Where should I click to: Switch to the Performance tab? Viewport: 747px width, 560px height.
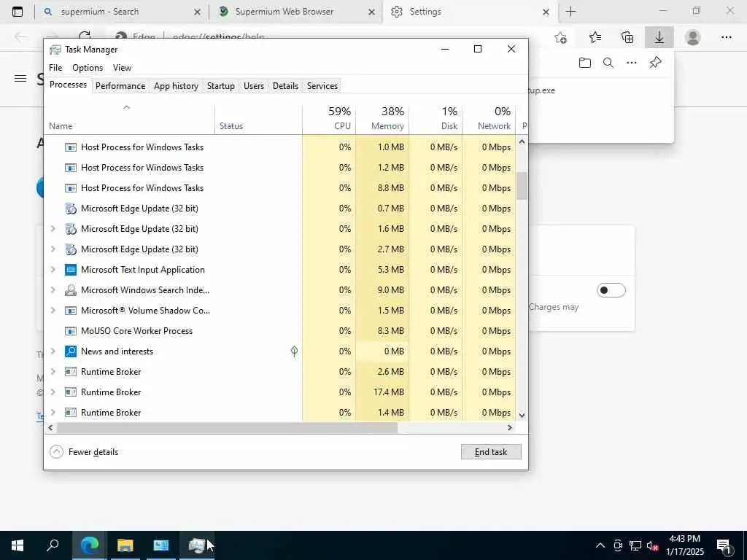120,86
